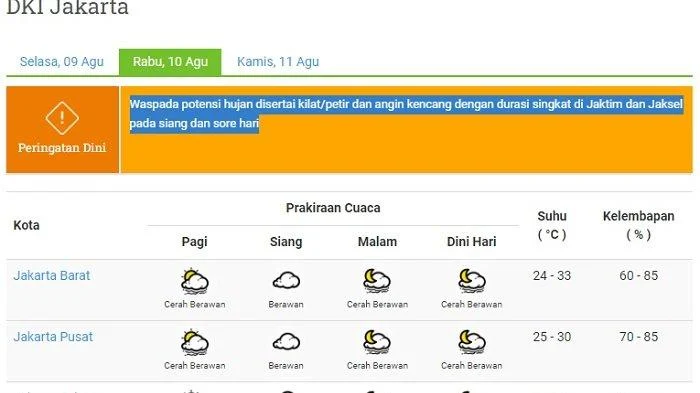Click Cerah Berawan under Jakarta Barat Dini Hari
700x393 pixels.
(x=471, y=304)
